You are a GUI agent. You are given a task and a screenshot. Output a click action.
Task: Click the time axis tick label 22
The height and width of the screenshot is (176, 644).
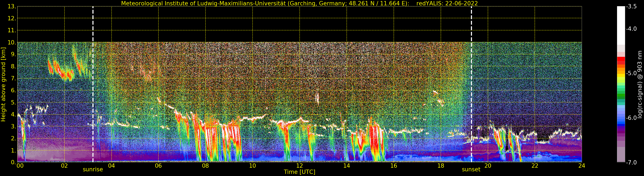coord(535,166)
